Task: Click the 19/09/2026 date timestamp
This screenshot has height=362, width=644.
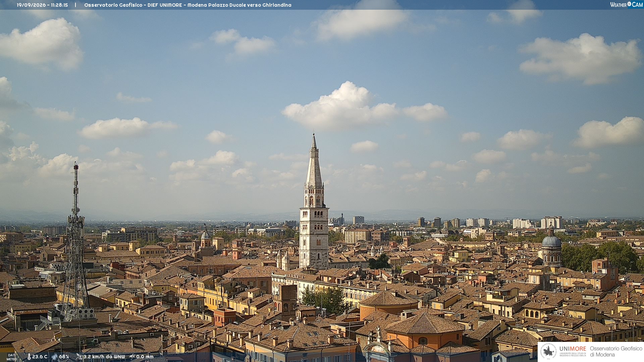Action: [x=32, y=5]
